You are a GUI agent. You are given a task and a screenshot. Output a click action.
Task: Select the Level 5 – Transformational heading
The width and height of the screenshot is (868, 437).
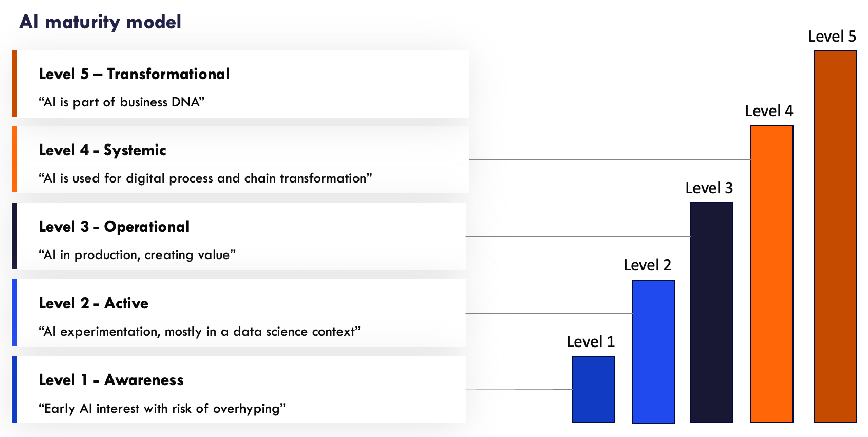pos(134,74)
